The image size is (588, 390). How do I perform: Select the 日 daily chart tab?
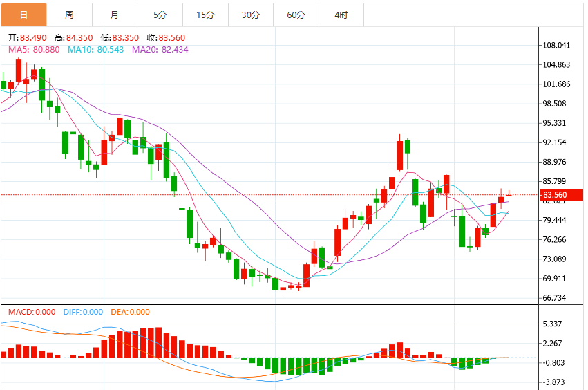pos(23,15)
